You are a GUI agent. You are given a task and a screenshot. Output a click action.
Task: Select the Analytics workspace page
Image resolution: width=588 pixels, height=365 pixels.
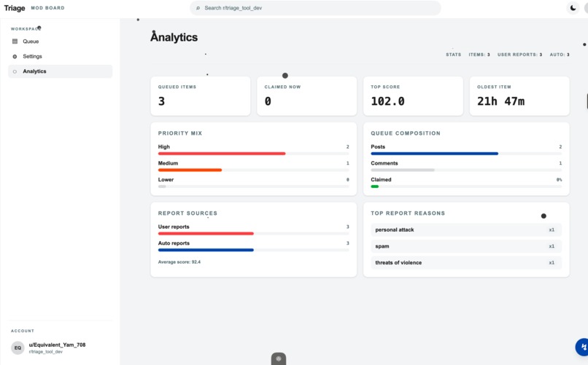click(x=60, y=71)
